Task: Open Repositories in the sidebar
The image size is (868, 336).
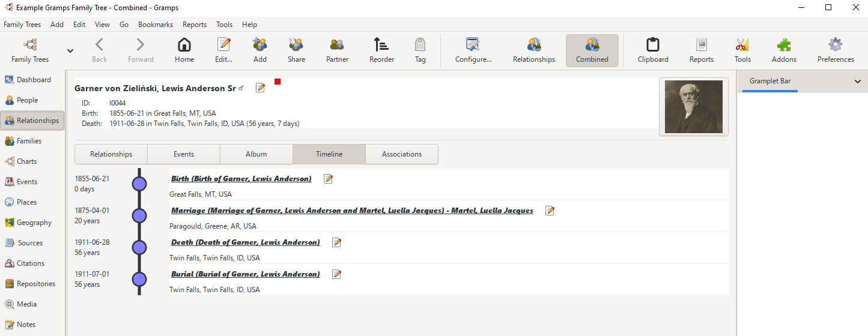Action: pyautogui.click(x=32, y=284)
